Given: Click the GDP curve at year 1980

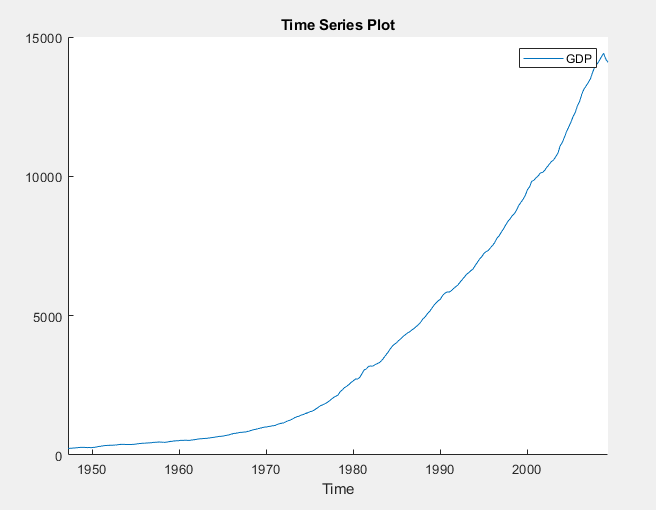Looking at the screenshot, I should pyautogui.click(x=353, y=380).
